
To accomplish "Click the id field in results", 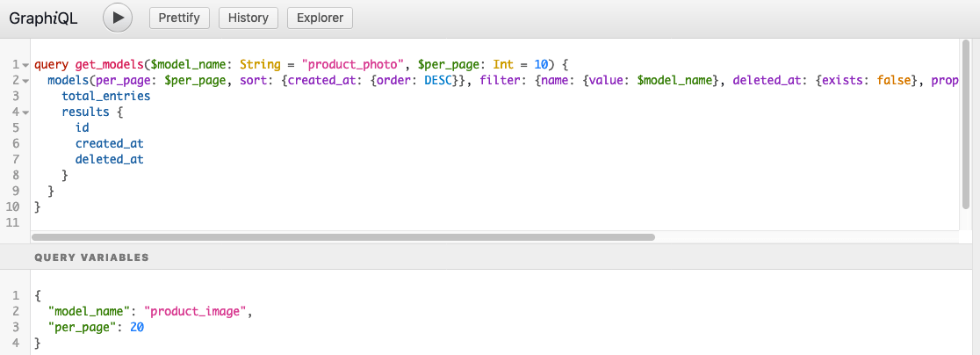I will coord(83,128).
